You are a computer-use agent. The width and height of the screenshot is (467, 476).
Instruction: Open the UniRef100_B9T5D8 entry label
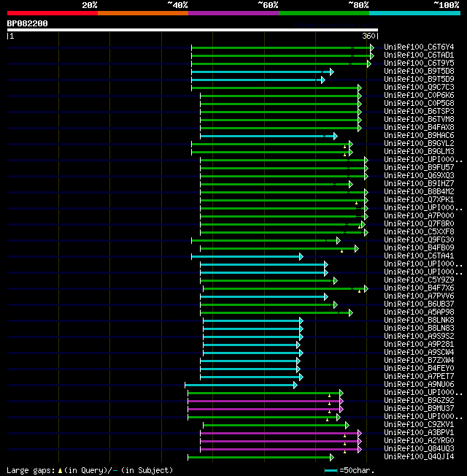tap(419, 71)
